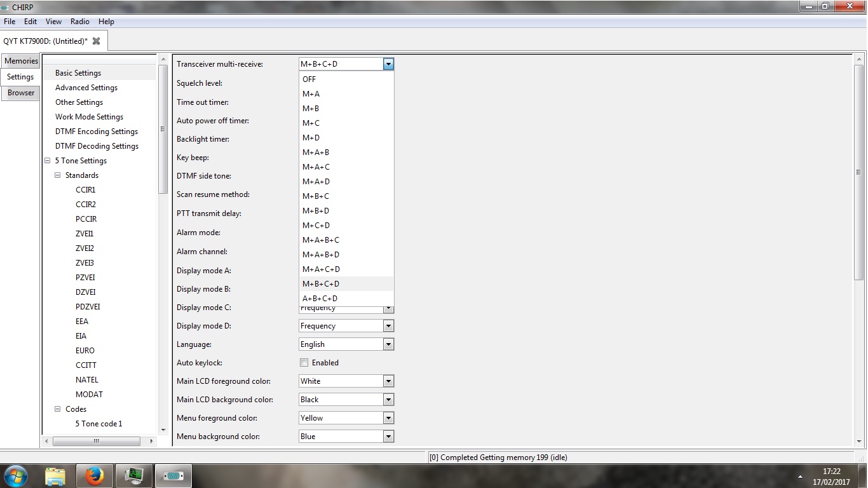This screenshot has width=868, height=488.
Task: Choose M+A+D option in list
Action: click(346, 182)
